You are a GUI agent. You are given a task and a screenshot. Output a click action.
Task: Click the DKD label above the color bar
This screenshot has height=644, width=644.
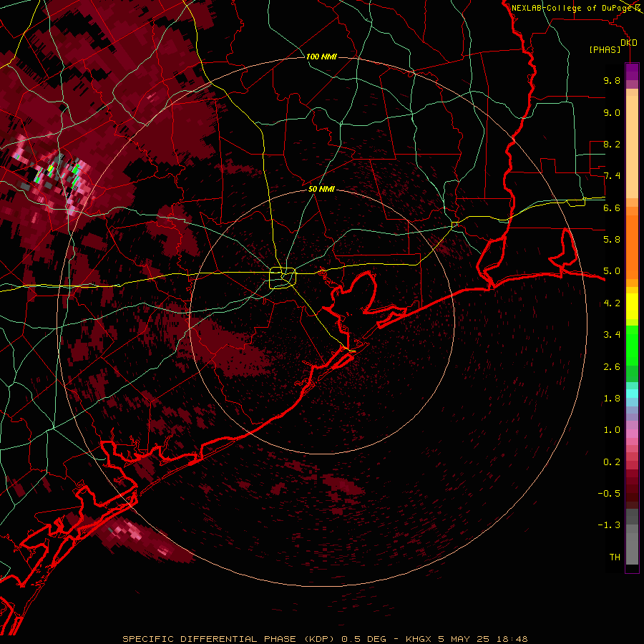[629, 43]
